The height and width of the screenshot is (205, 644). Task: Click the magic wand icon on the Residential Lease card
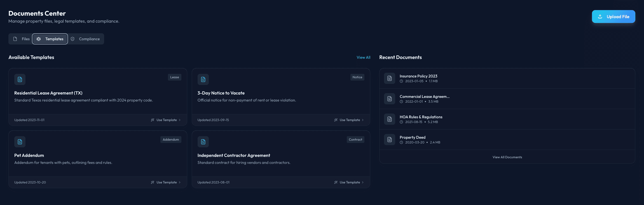tap(153, 120)
